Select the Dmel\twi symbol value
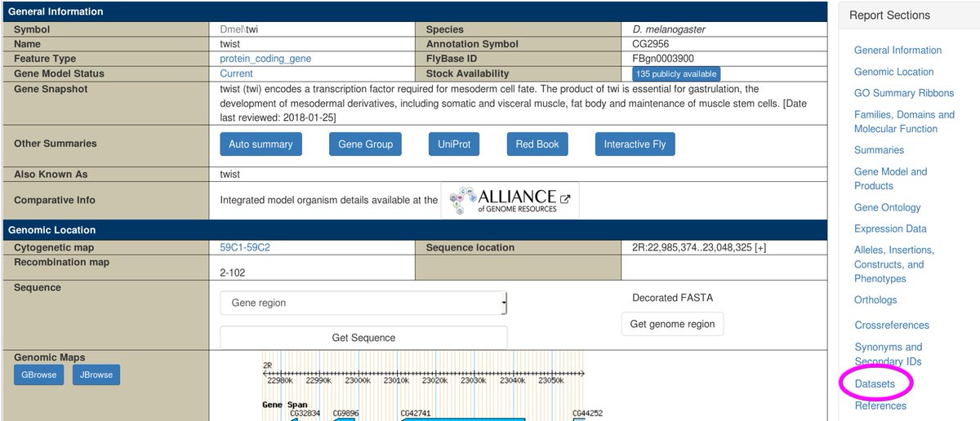The width and height of the screenshot is (980, 421). point(239,29)
